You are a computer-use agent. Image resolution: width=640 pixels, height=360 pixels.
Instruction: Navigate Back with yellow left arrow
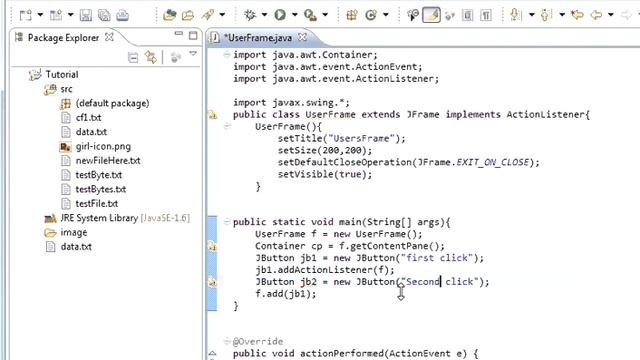(x=596, y=15)
